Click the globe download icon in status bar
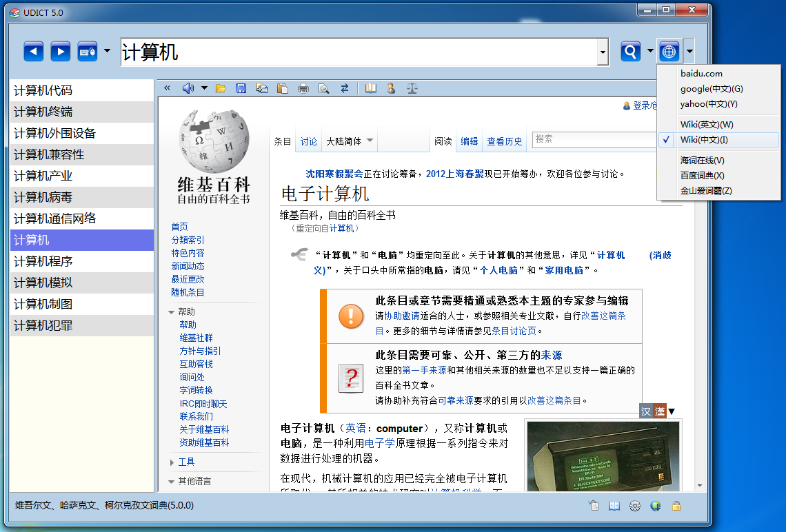 click(x=656, y=506)
